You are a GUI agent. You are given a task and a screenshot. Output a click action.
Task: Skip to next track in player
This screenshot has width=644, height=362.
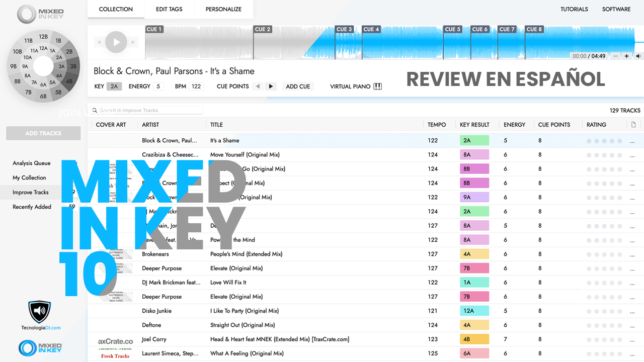134,42
